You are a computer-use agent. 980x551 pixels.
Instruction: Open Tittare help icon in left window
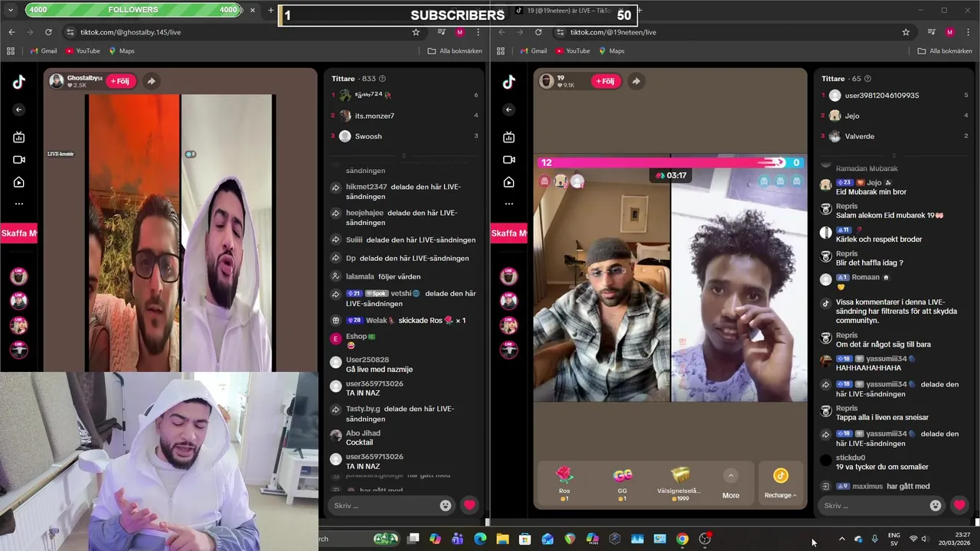[383, 78]
